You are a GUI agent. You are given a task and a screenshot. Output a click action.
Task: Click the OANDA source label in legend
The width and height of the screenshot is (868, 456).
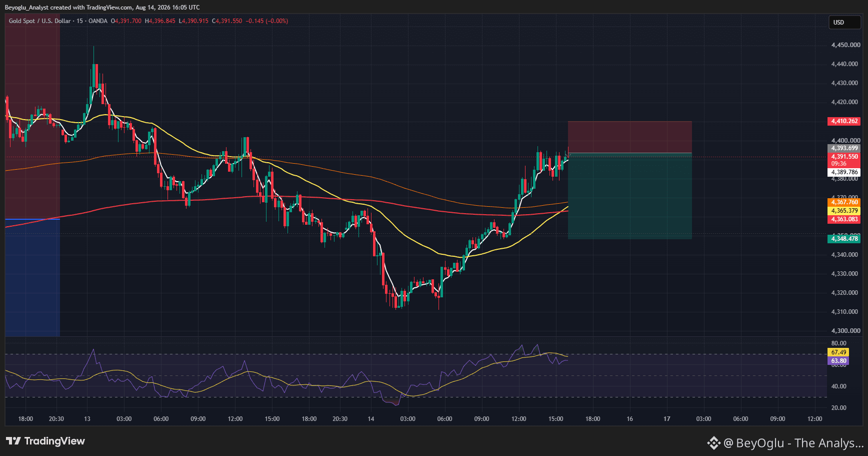[98, 21]
